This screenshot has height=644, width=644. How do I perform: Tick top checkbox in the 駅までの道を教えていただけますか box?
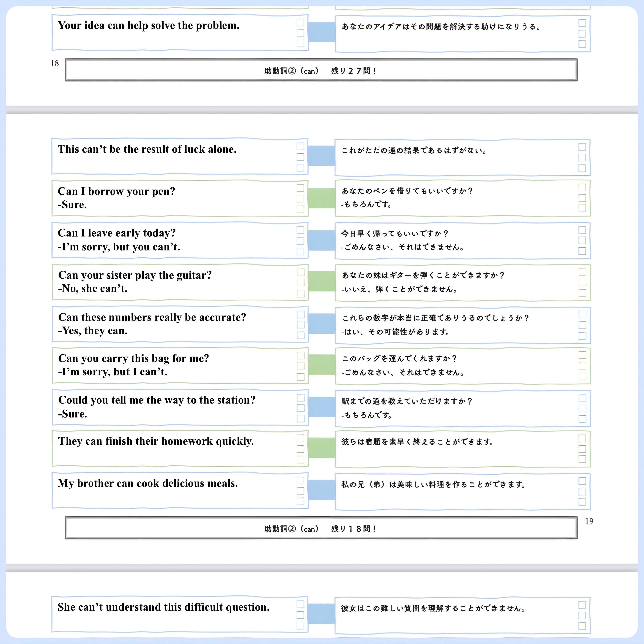pyautogui.click(x=582, y=398)
